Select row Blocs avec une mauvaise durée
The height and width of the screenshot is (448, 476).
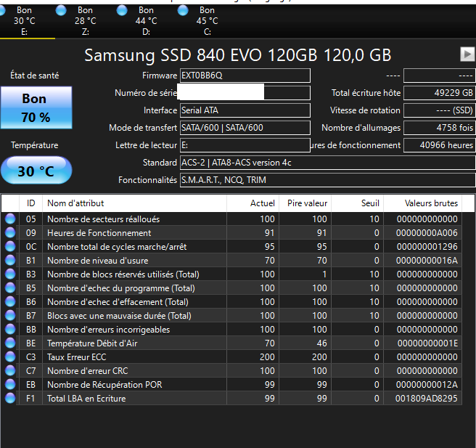click(x=231, y=315)
